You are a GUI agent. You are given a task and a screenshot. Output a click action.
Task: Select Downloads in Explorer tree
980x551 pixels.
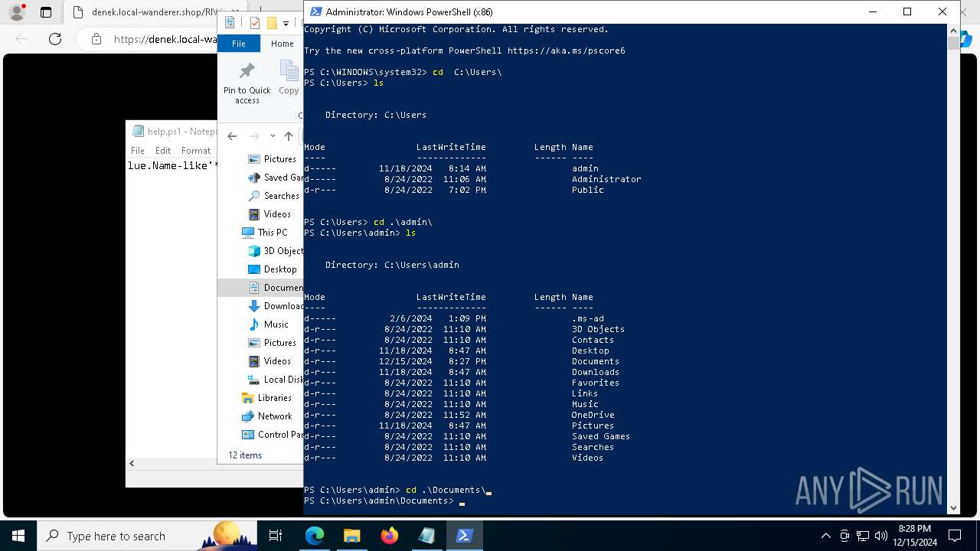pyautogui.click(x=275, y=306)
